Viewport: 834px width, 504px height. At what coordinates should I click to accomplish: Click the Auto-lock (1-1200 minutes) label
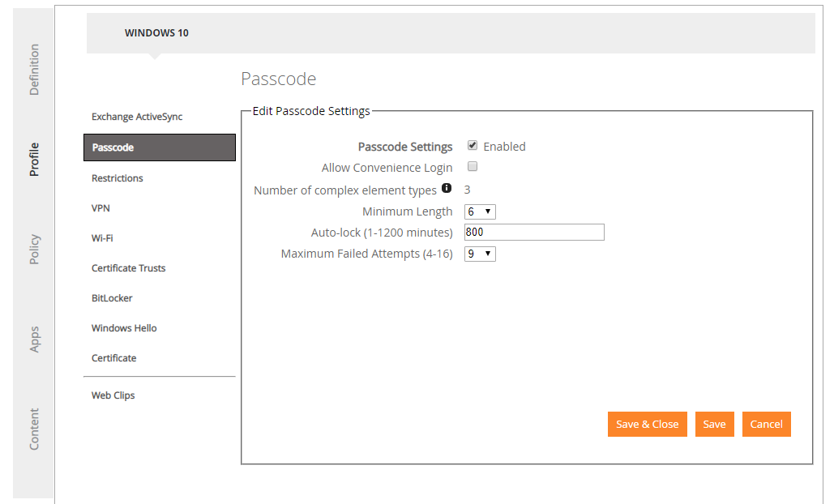382,233
